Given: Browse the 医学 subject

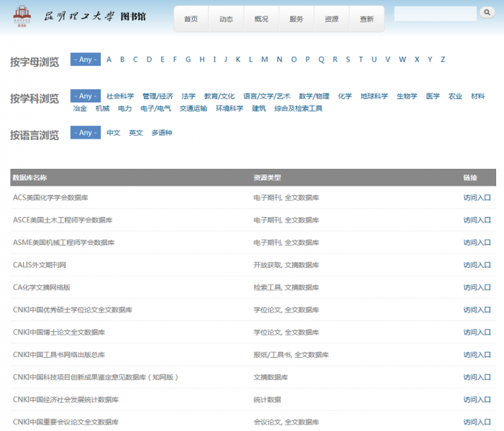Looking at the screenshot, I should pyautogui.click(x=433, y=96).
